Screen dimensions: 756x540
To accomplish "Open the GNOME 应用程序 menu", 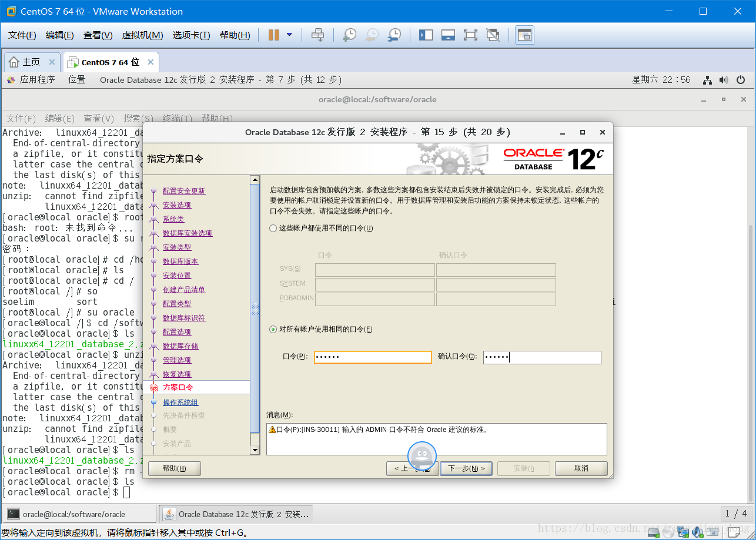I will pyautogui.click(x=31, y=79).
